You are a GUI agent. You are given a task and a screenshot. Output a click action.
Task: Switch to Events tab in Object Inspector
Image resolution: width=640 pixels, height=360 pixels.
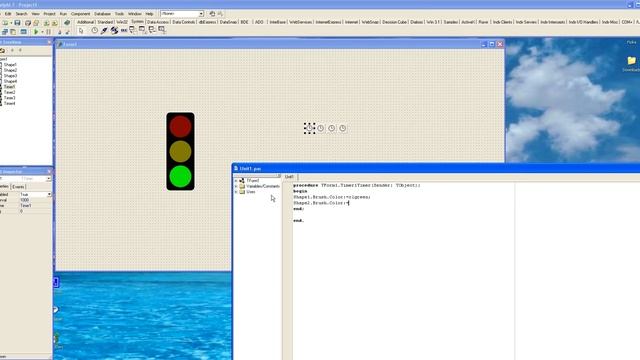tap(18, 187)
